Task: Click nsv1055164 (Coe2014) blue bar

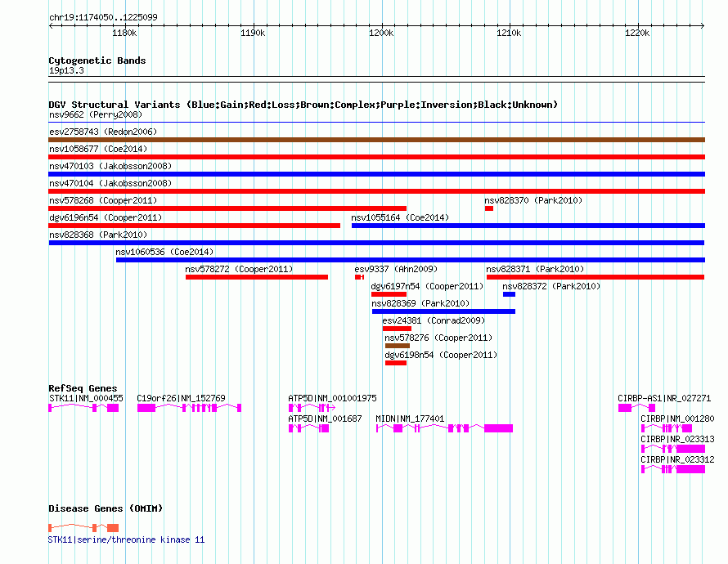Action: (528, 226)
